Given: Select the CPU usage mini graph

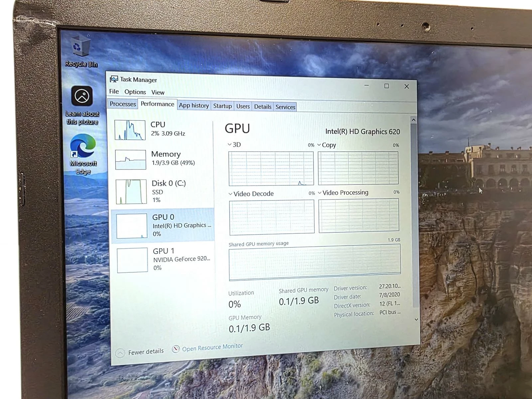Looking at the screenshot, I should tap(130, 130).
